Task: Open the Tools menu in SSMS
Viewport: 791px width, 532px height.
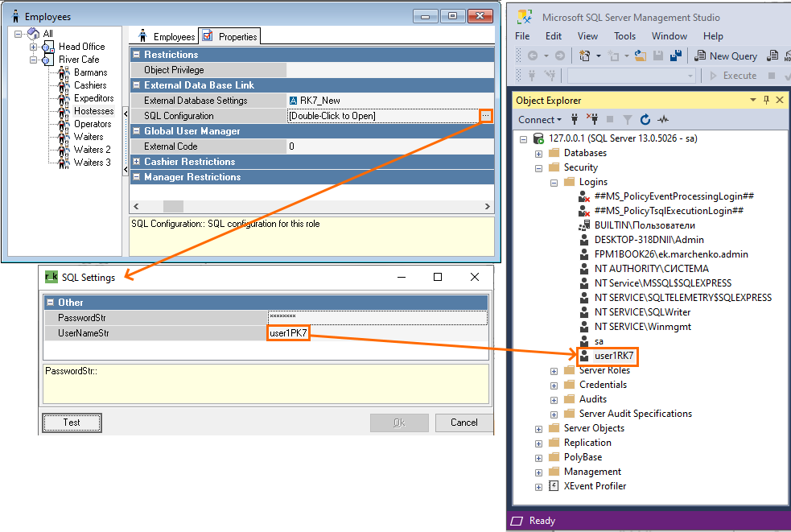Action: 624,36
